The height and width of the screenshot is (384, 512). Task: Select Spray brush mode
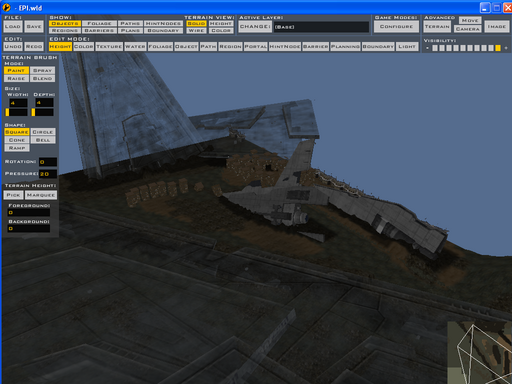(x=43, y=71)
